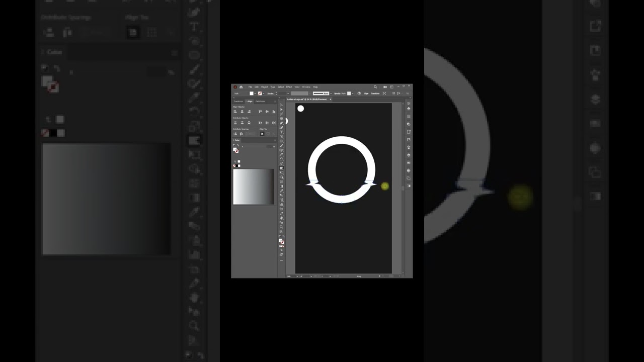Click Horizontal Distribute Right icon
Image resolution: width=644 pixels, height=362 pixels.
click(x=274, y=123)
